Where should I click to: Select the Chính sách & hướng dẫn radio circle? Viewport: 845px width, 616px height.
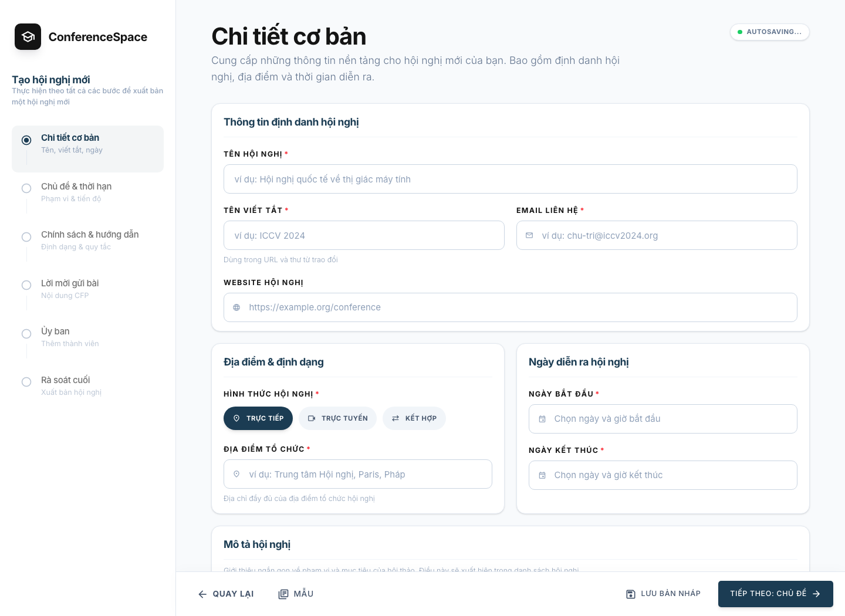(x=26, y=237)
